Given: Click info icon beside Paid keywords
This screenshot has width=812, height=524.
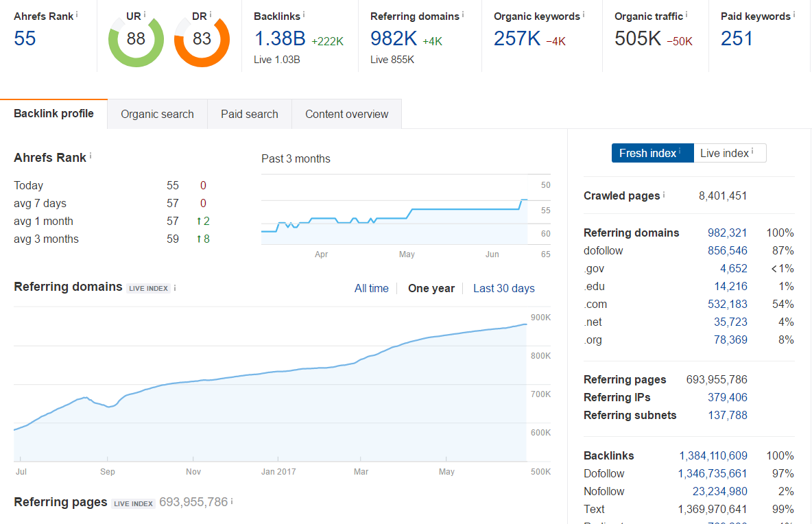Looking at the screenshot, I should coord(794,14).
